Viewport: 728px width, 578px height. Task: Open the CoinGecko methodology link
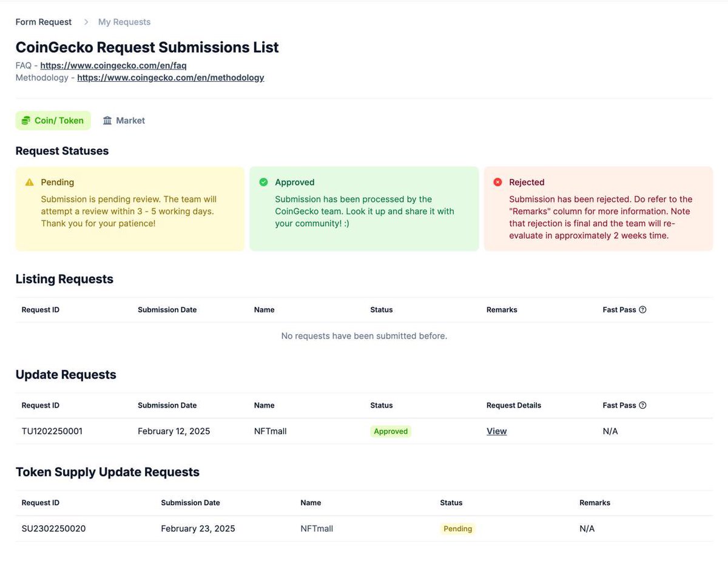click(x=170, y=78)
